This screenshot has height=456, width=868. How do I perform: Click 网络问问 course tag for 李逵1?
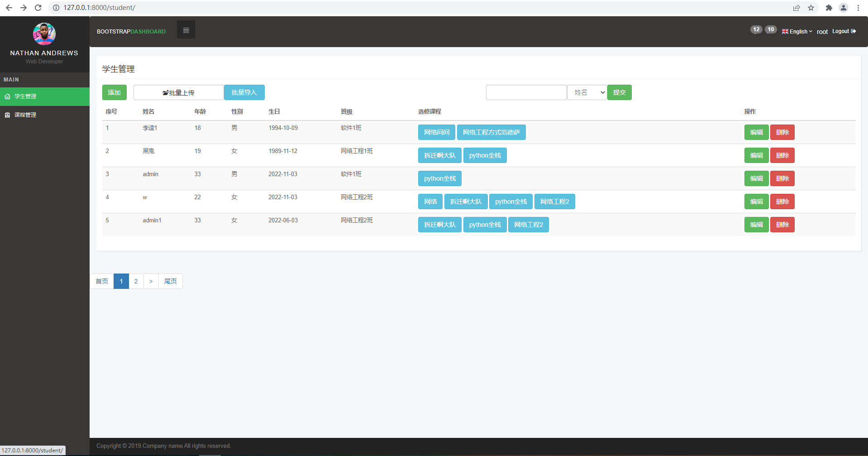coord(437,132)
